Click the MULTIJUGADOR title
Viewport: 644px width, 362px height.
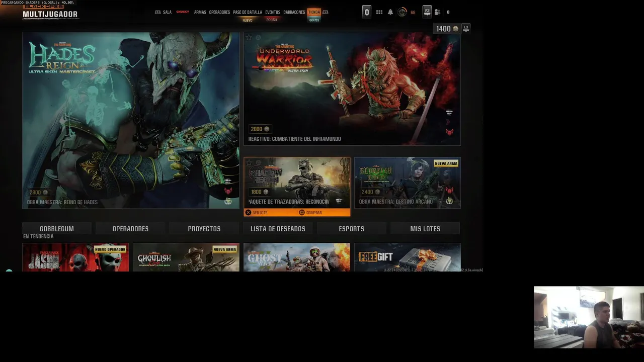tap(50, 14)
